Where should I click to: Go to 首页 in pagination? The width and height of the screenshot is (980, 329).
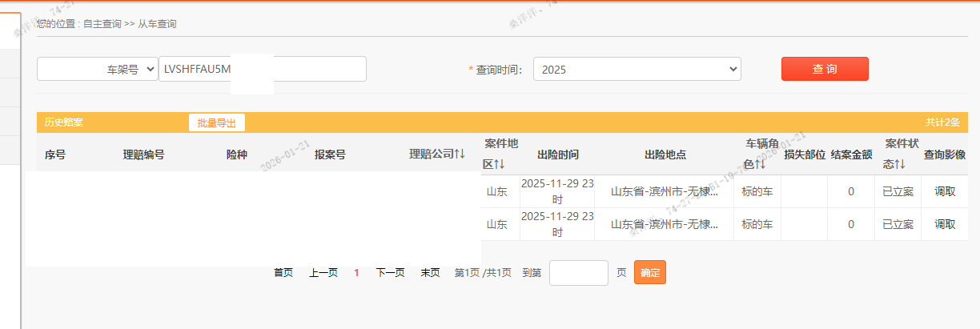pyautogui.click(x=283, y=273)
